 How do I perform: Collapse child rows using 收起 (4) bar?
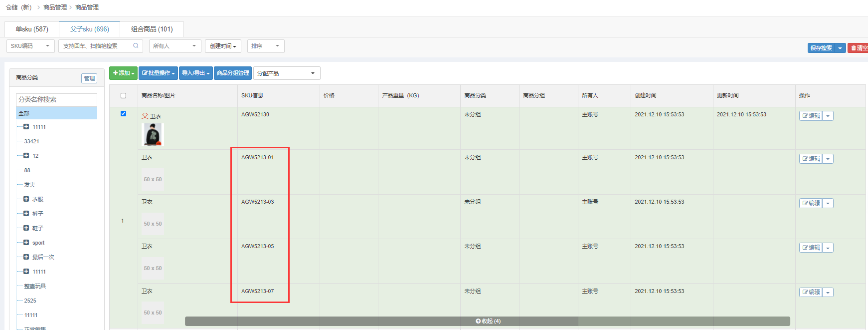point(488,321)
